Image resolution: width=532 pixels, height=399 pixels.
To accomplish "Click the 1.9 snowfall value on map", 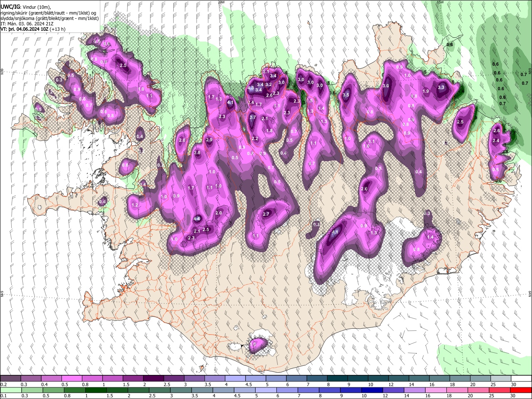I will click(426, 91).
